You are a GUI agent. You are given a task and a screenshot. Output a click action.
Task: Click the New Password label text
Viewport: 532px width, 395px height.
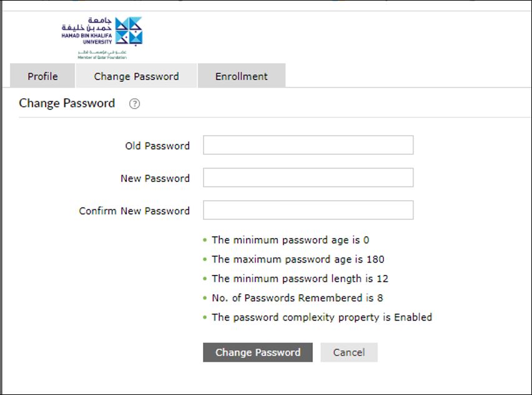pos(155,178)
